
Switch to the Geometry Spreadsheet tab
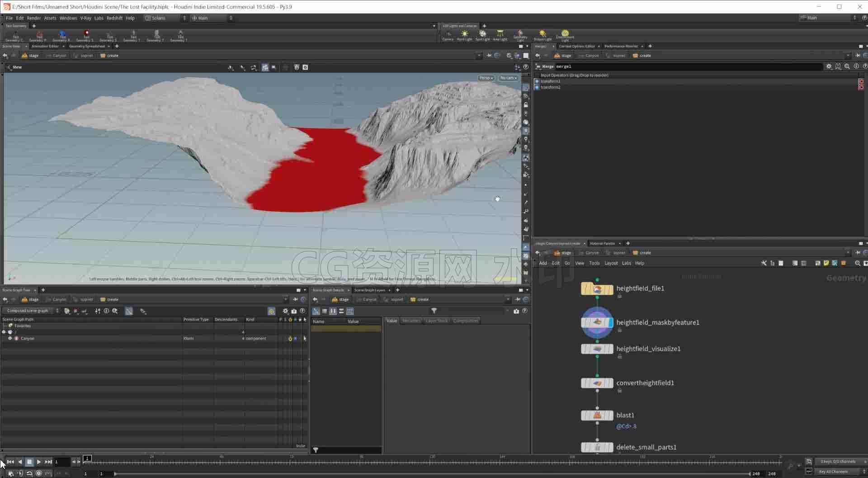(x=87, y=46)
